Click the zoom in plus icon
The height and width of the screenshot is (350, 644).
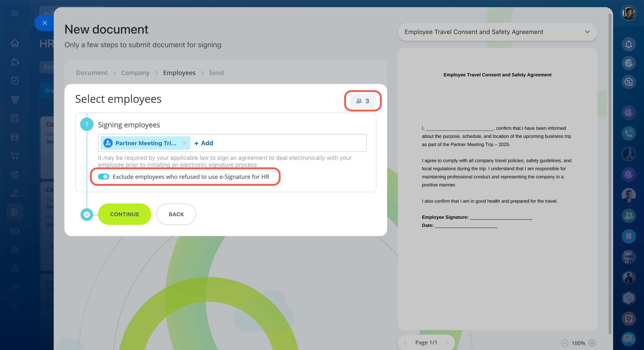592,343
